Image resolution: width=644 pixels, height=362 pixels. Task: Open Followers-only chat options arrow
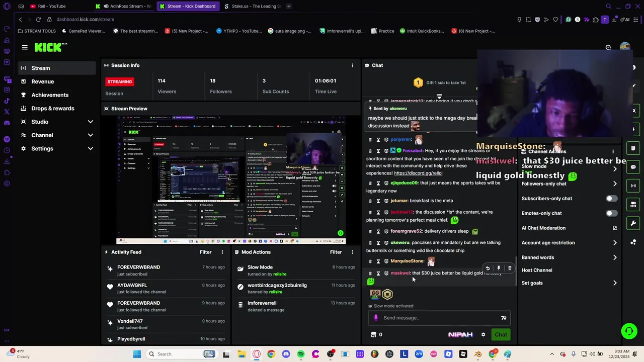point(615,184)
